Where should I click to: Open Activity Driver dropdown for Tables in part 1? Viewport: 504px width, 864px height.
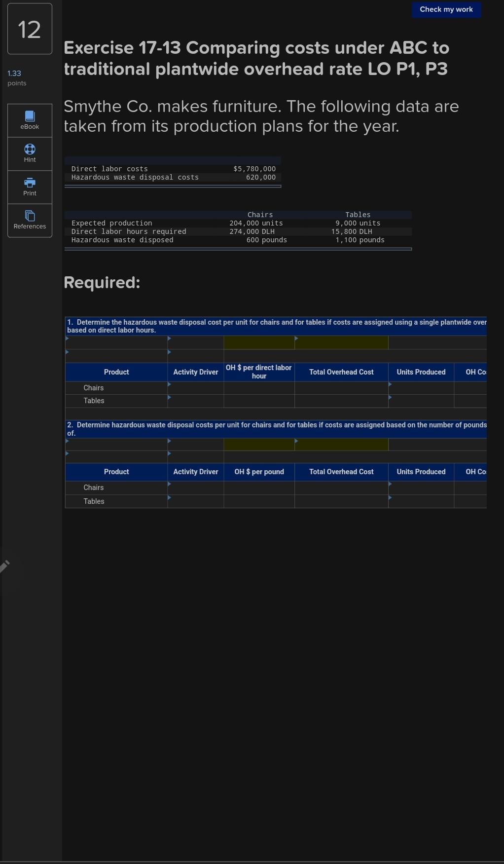pos(195,401)
